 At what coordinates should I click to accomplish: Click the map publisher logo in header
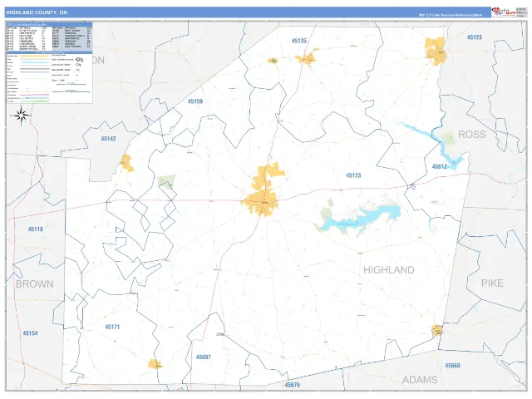pos(505,12)
